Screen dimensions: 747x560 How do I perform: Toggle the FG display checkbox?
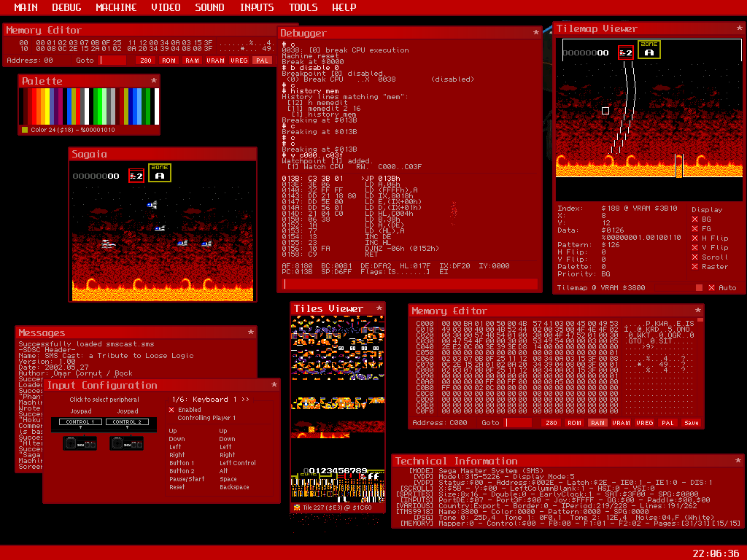(695, 228)
